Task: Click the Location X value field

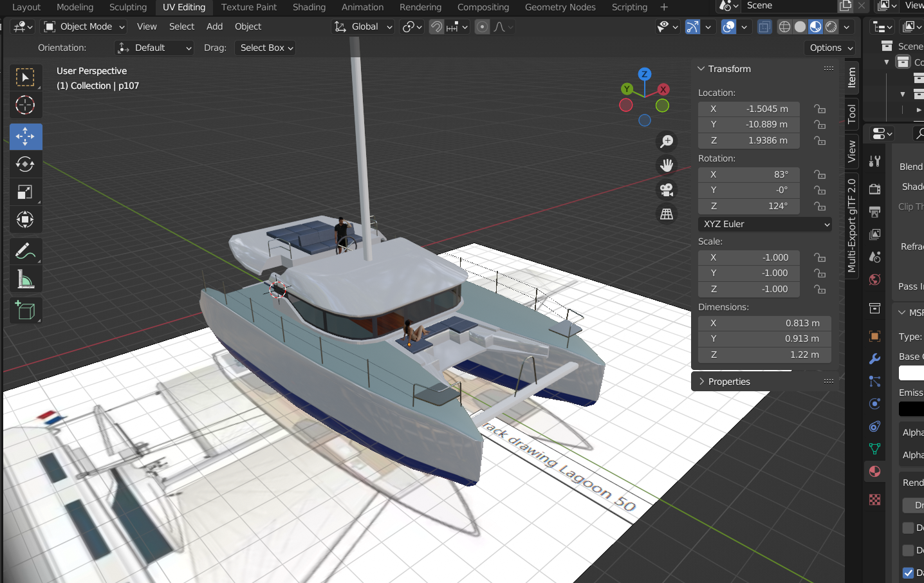Action: (749, 109)
